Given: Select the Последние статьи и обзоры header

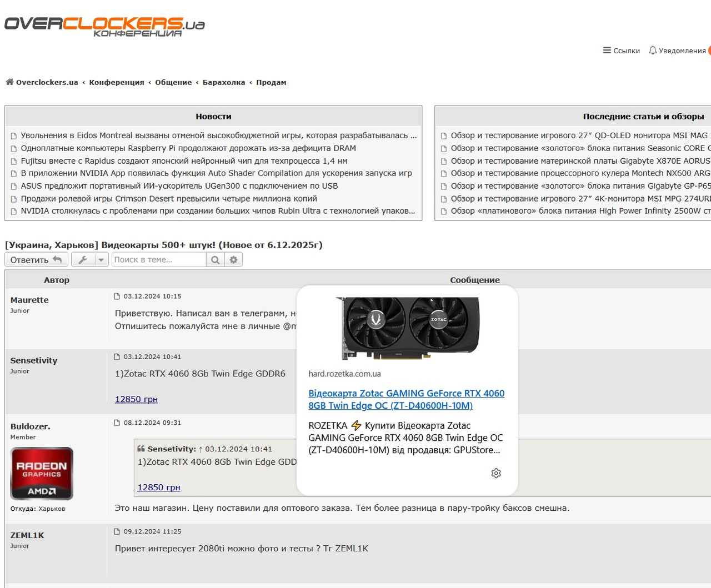Looking at the screenshot, I should 644,117.
